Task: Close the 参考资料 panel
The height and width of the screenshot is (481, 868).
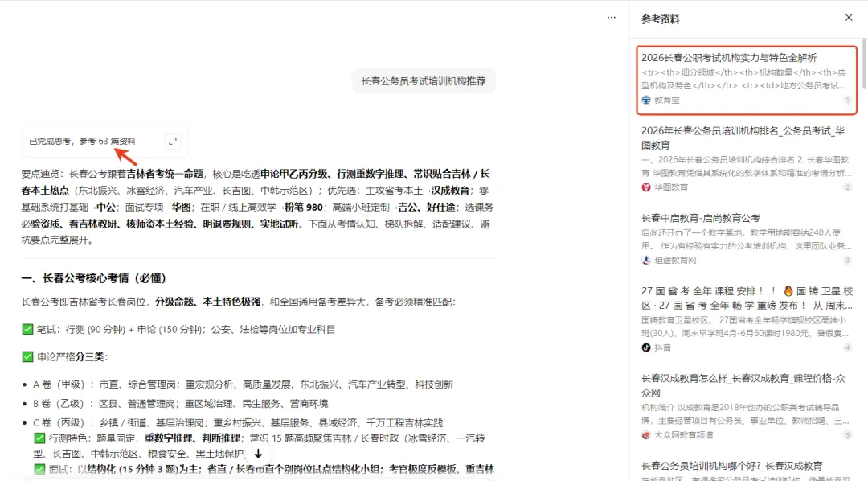Action: (x=849, y=18)
